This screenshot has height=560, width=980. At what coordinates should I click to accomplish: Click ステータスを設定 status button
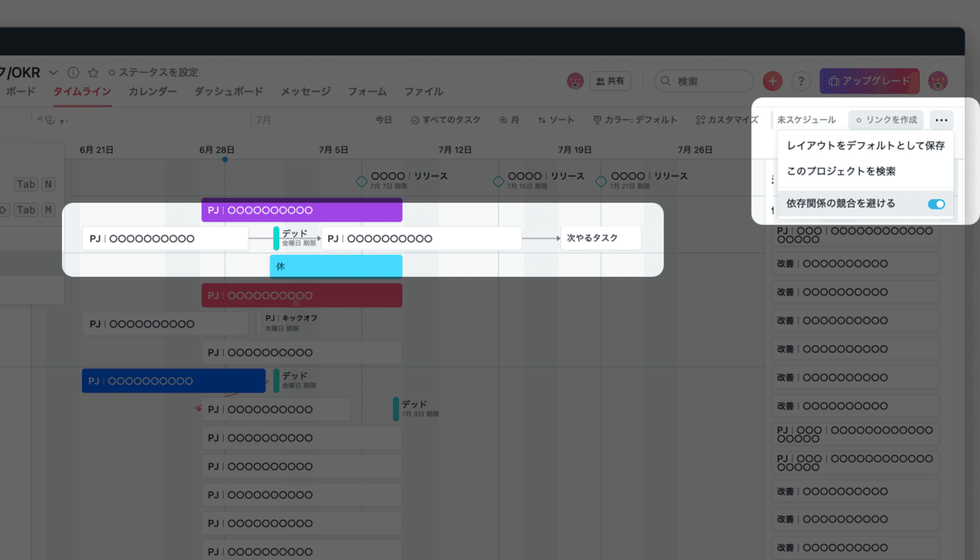pos(153,72)
